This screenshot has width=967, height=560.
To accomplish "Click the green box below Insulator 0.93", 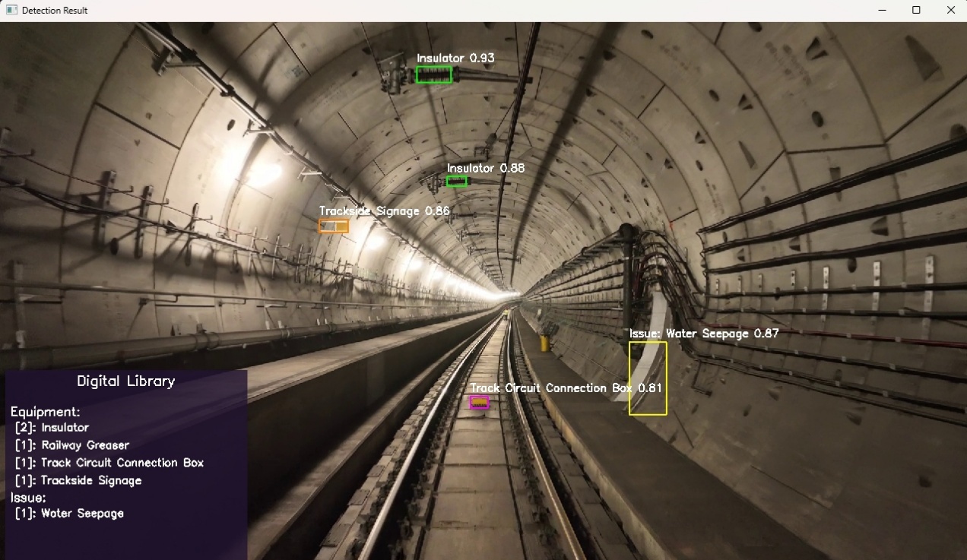I will [x=434, y=74].
